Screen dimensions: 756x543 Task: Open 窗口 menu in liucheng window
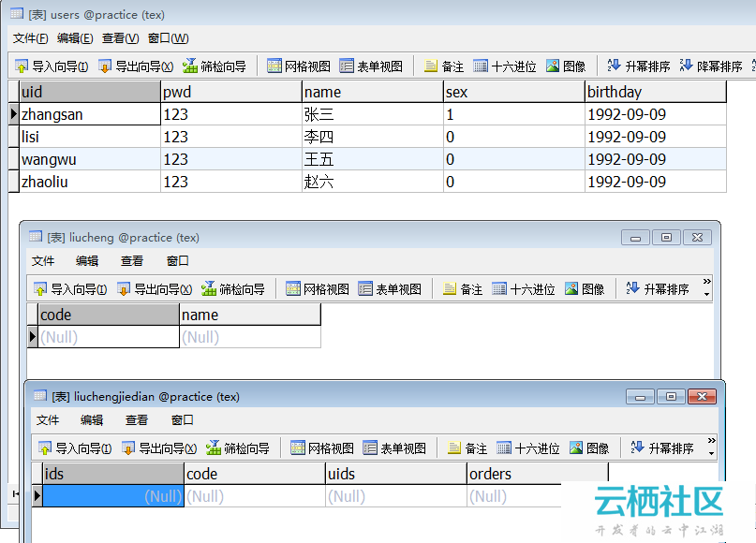(177, 260)
